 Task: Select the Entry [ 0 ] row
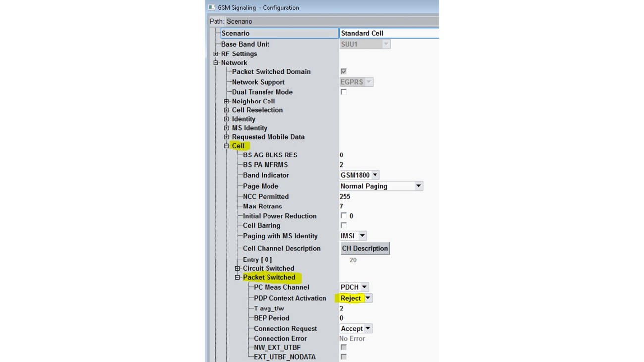pyautogui.click(x=257, y=259)
